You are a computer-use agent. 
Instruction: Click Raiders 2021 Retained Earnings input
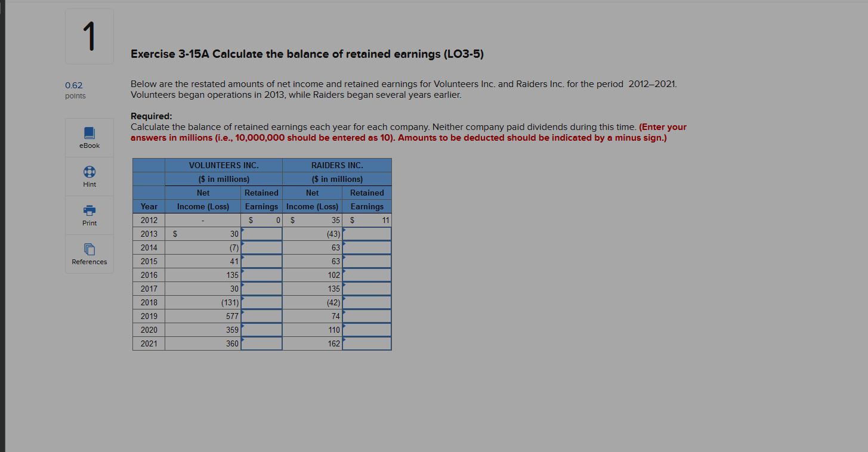367,343
